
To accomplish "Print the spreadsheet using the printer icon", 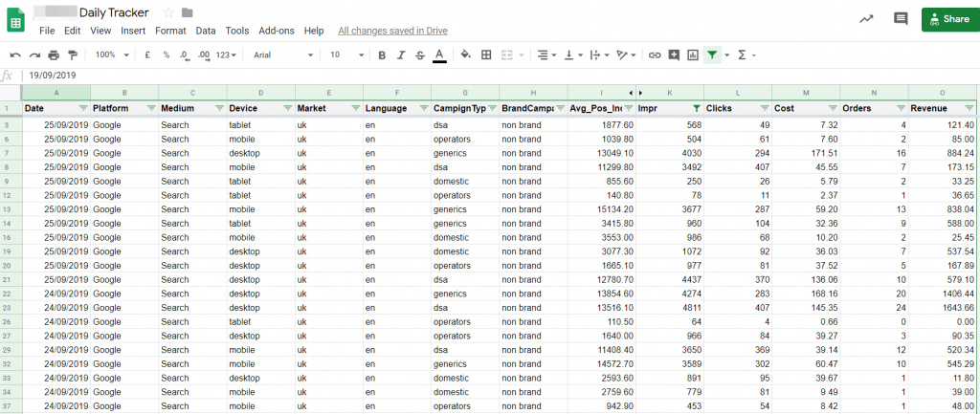I will [x=54, y=55].
